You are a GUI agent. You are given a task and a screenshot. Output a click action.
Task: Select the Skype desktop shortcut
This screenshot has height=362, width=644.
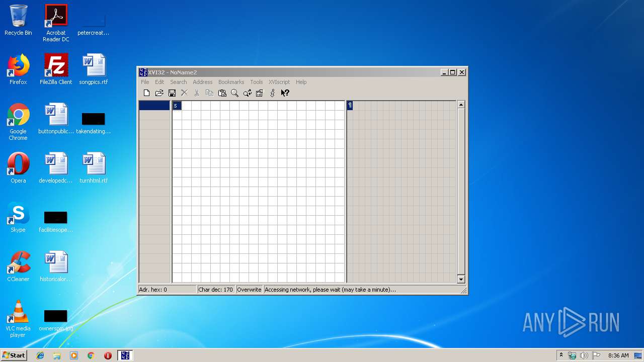(18, 217)
